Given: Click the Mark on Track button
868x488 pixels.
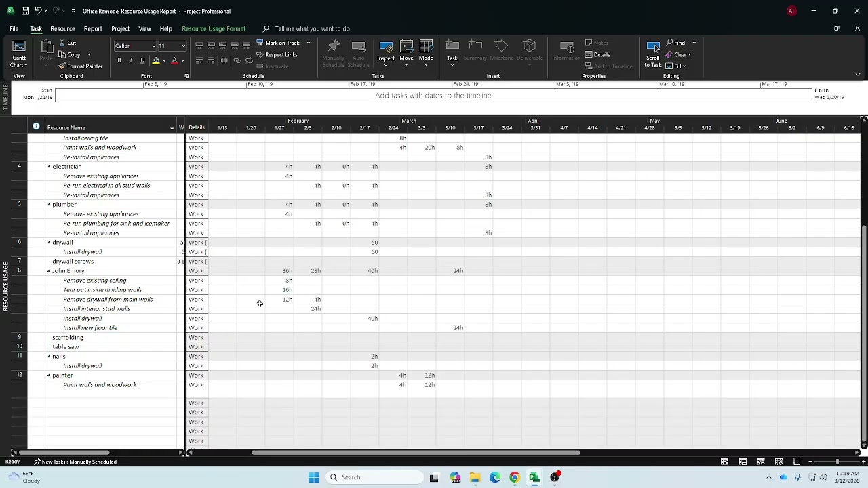Looking at the screenshot, I should tap(278, 43).
